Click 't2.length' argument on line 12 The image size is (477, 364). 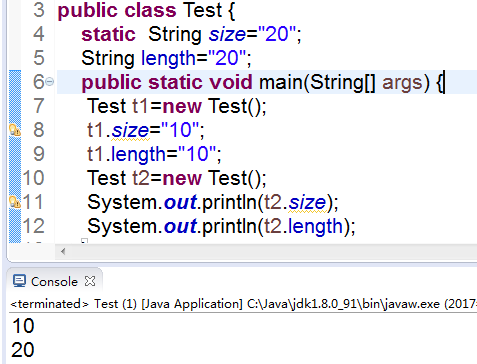[304, 226]
